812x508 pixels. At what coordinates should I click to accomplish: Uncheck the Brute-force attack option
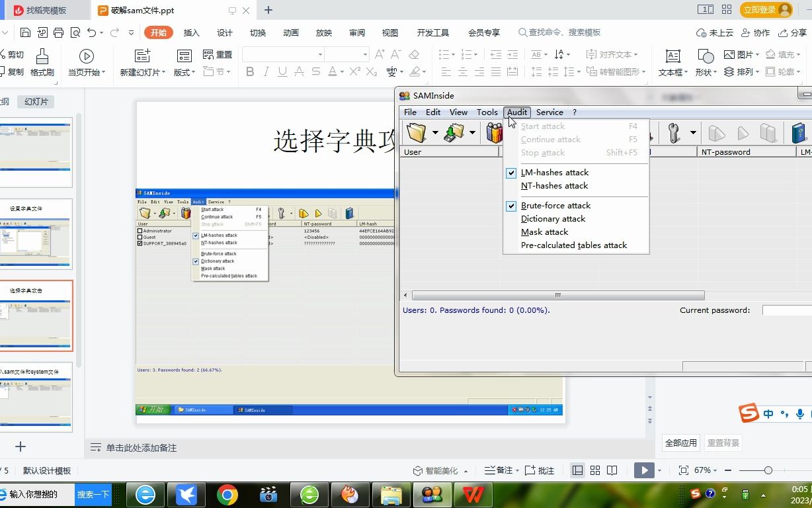coord(511,206)
